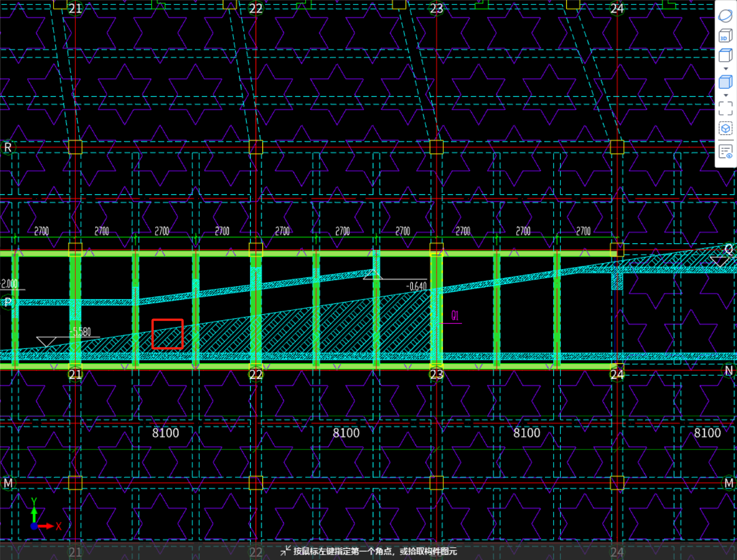Click axis label Q

click(x=728, y=249)
